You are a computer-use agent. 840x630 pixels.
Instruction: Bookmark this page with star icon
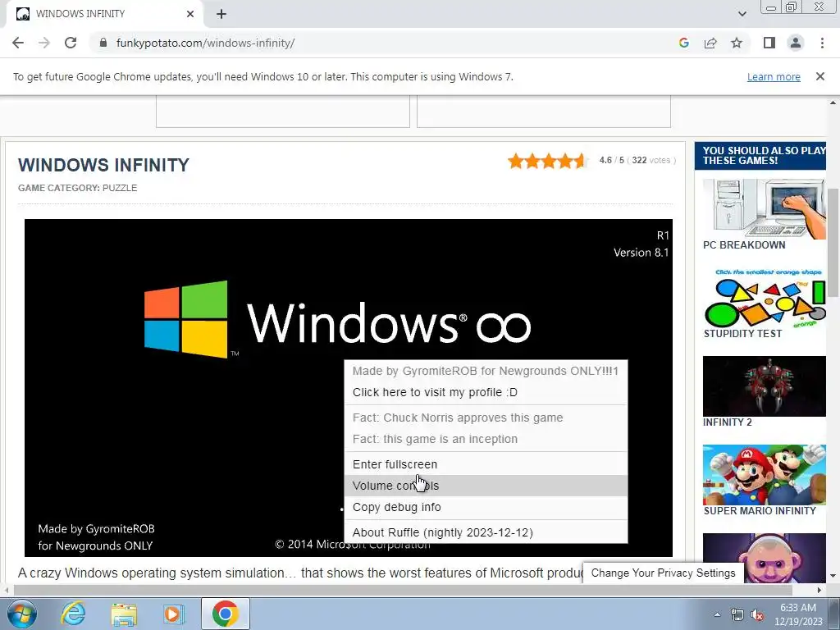(x=737, y=43)
